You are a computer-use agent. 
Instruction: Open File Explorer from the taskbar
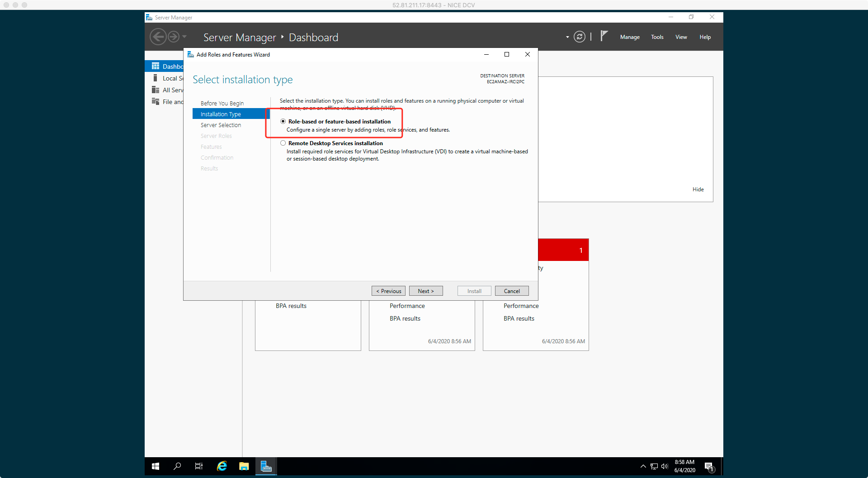tap(244, 466)
